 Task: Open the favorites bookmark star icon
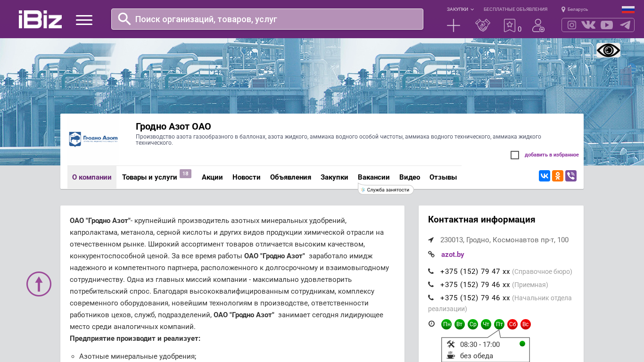[510, 25]
